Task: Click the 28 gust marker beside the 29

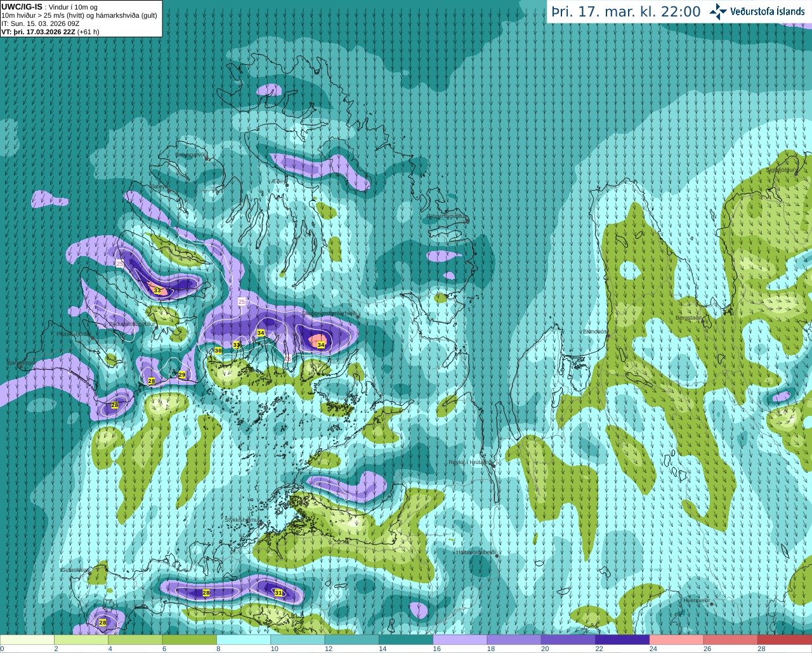Action: [152, 381]
